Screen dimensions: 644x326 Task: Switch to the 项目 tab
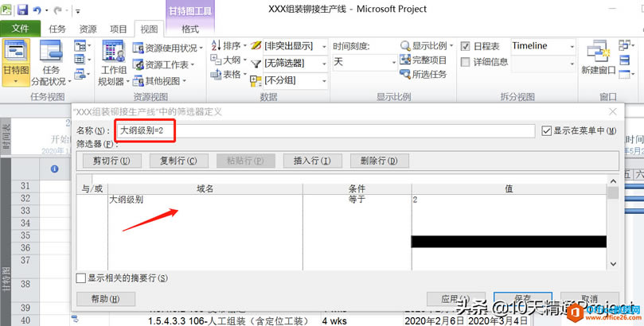tap(119, 29)
